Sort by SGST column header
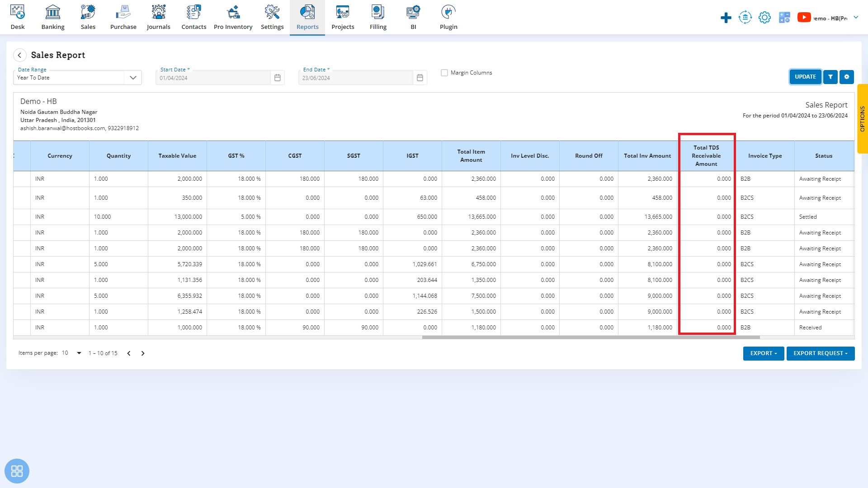 click(354, 156)
